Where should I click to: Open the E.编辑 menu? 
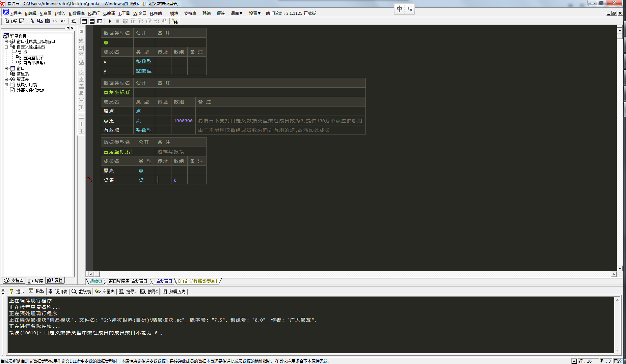coord(30,13)
